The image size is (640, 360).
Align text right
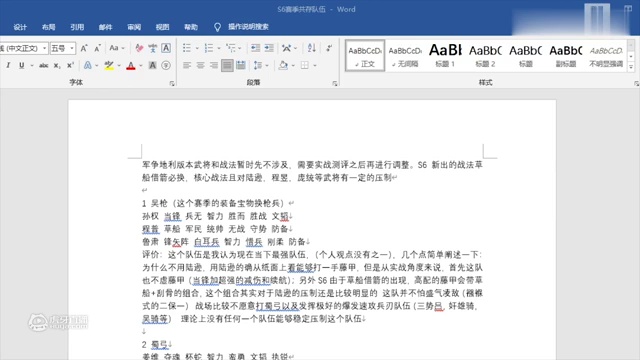[213, 65]
